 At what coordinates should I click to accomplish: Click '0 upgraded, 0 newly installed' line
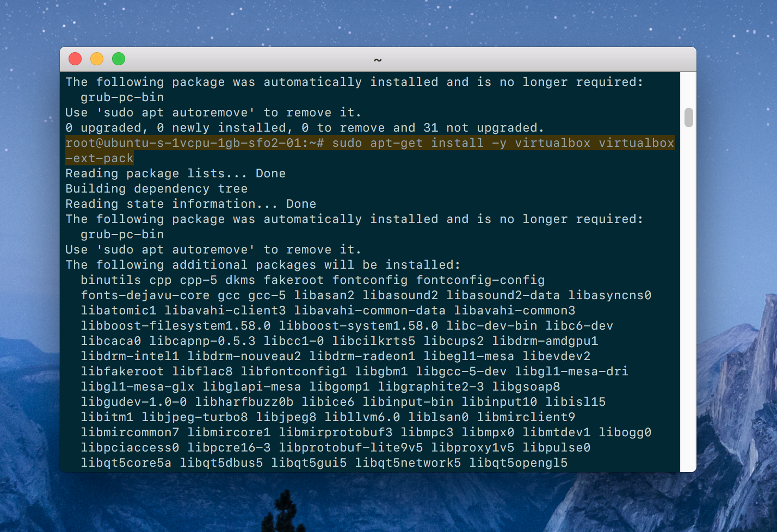305,128
